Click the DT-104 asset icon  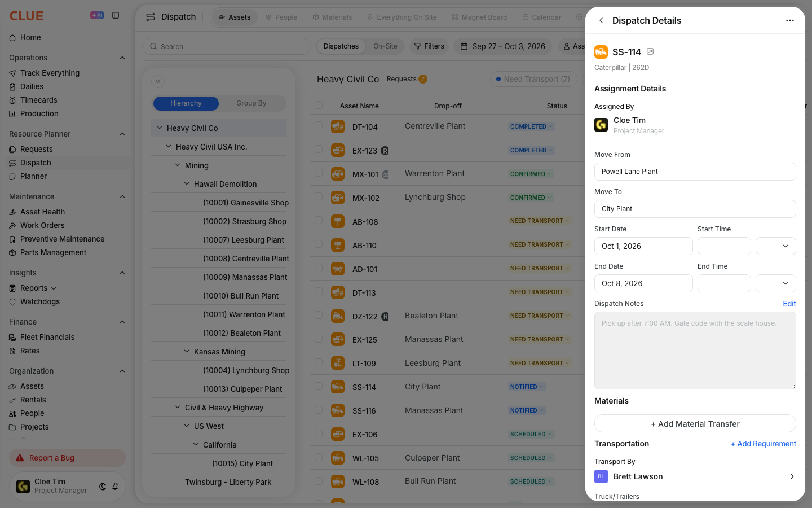pyautogui.click(x=338, y=126)
